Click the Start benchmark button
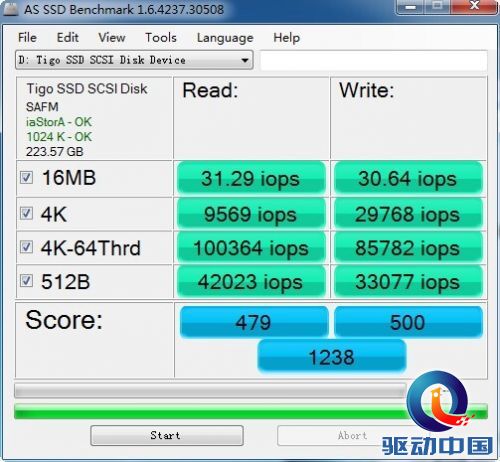Screen dimensions: 500x462 click(167, 435)
